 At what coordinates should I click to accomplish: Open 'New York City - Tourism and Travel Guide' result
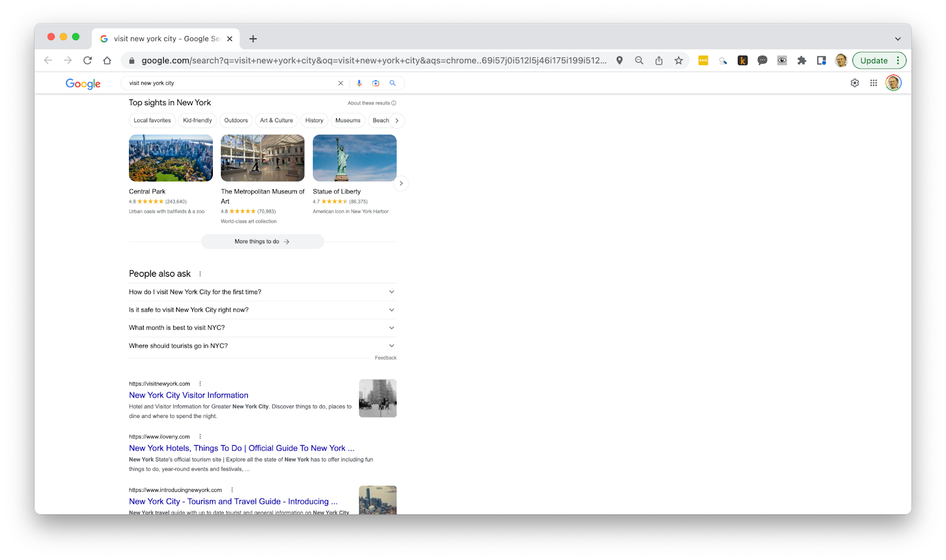click(x=234, y=502)
